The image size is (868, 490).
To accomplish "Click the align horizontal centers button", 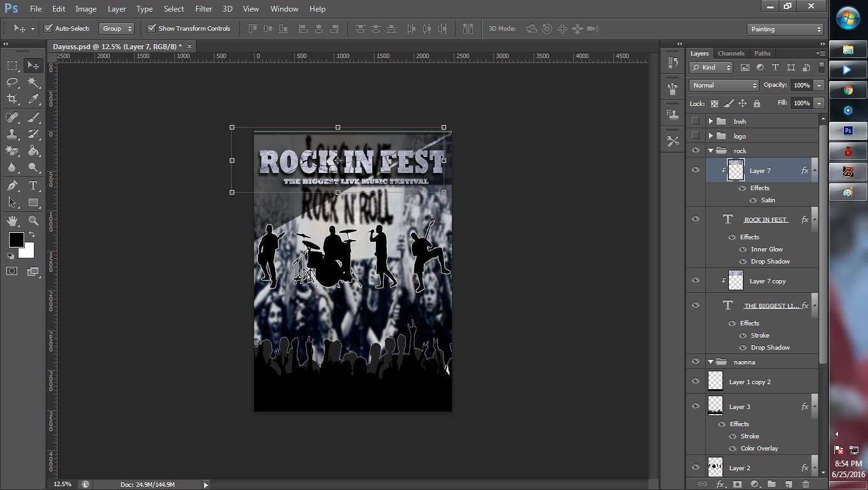I will 318,28.
